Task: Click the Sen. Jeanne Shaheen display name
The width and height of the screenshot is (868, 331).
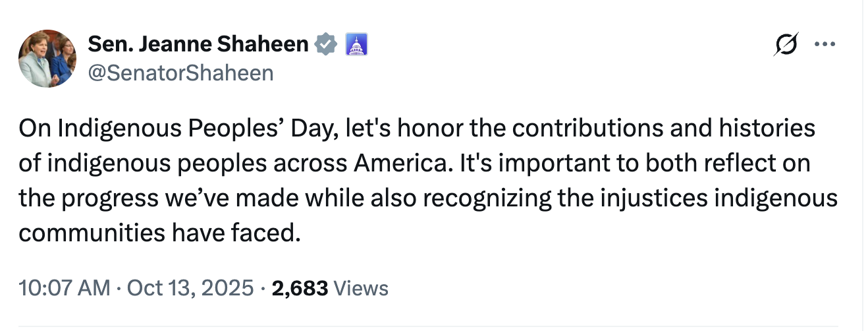Action: coord(198,44)
